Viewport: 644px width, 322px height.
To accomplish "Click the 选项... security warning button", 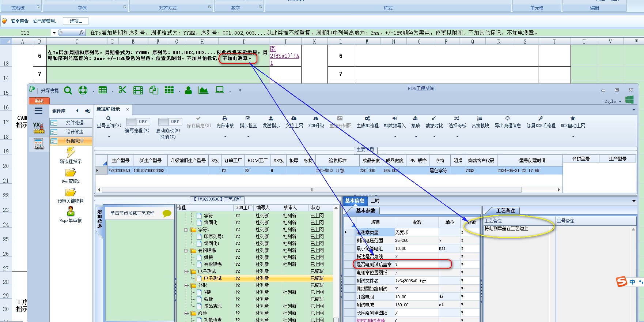I will pyautogui.click(x=76, y=21).
